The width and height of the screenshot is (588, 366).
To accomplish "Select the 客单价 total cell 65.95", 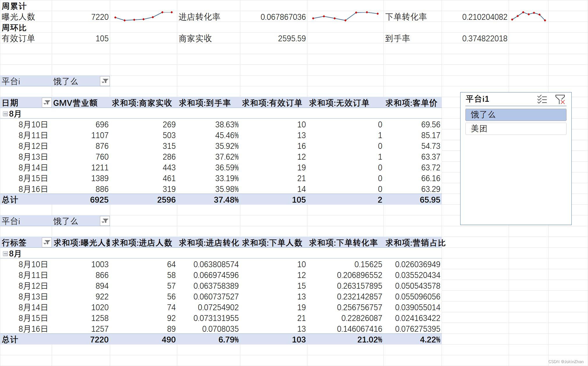I will pyautogui.click(x=430, y=200).
